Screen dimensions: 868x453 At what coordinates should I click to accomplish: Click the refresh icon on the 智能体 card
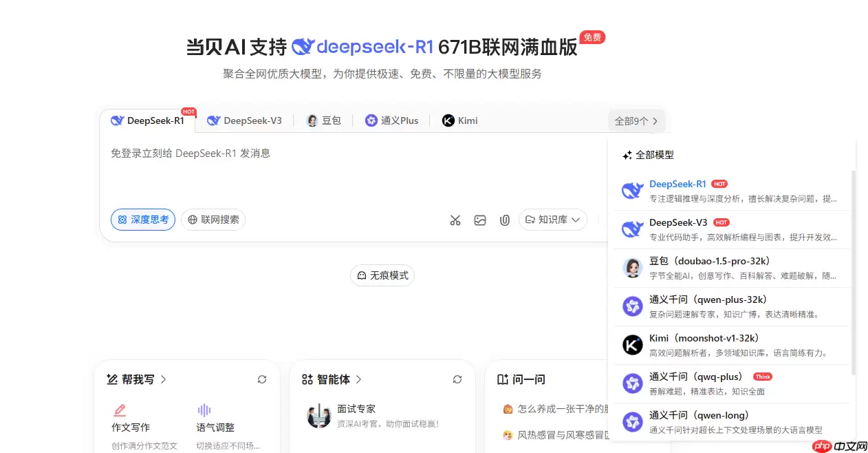coord(457,379)
